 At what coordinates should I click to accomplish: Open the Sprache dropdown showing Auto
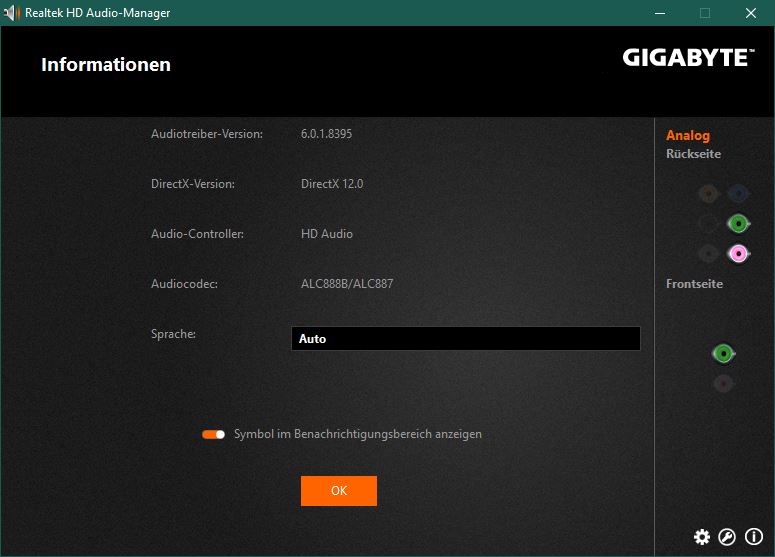(x=466, y=339)
